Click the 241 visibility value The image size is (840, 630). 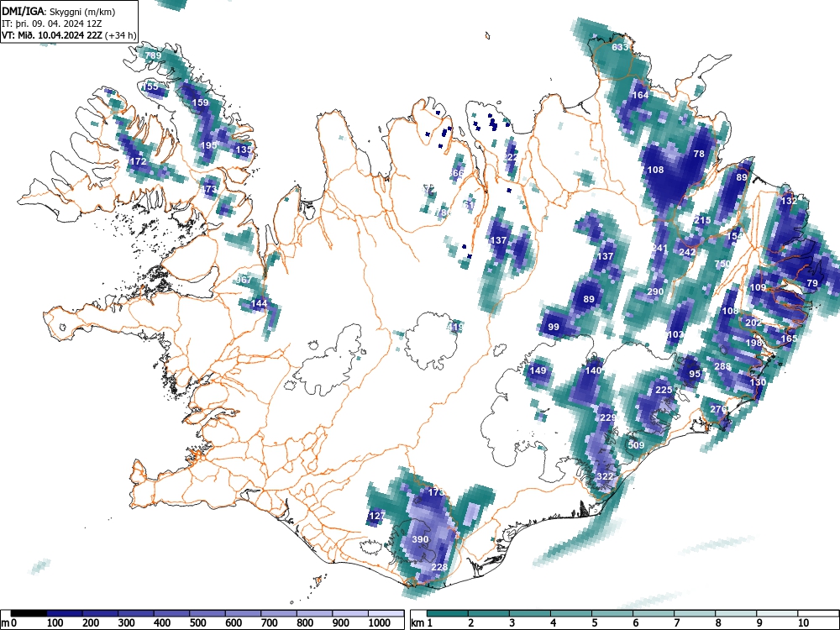coord(659,248)
